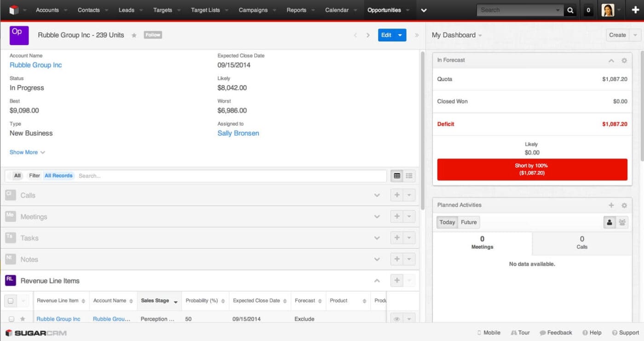Click the red Short by 100% bar
This screenshot has width=644, height=341.
point(532,170)
